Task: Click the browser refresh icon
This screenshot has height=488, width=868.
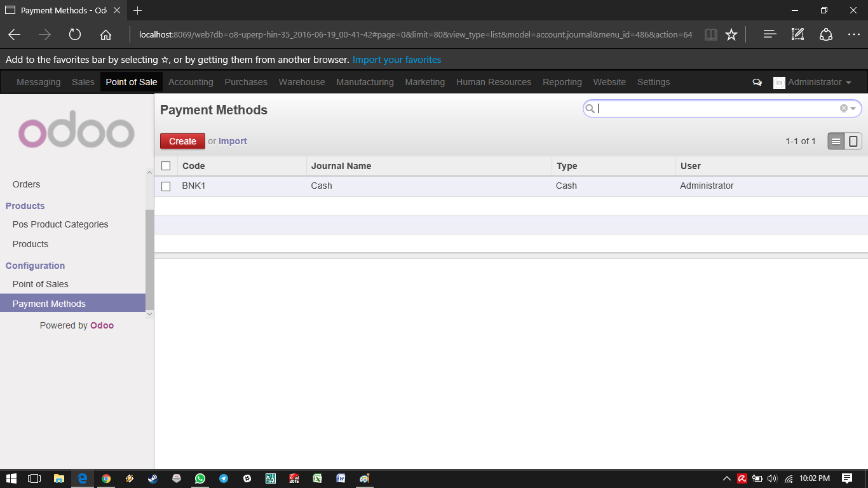Action: pos(75,35)
